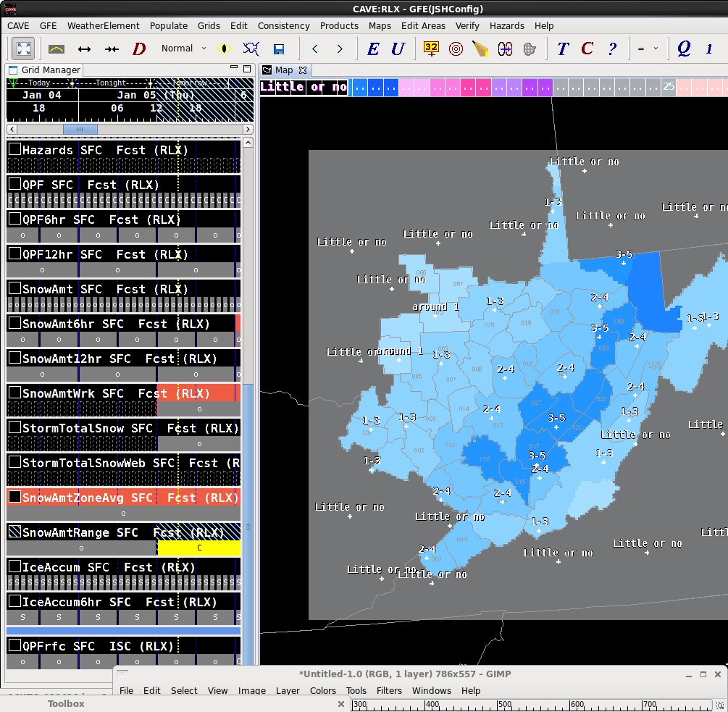Screen dimensions: 728x712
Task: Toggle the SnowAmtWrk SFC checkbox
Action: (x=15, y=393)
